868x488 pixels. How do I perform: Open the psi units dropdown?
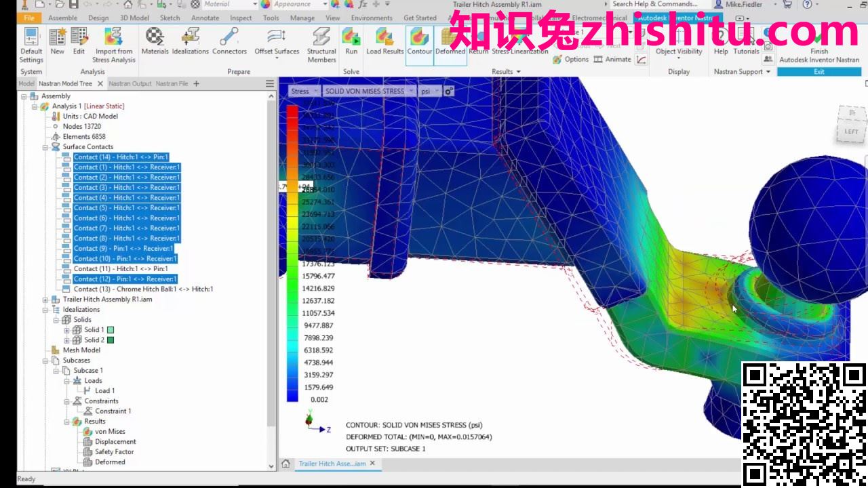coord(429,91)
